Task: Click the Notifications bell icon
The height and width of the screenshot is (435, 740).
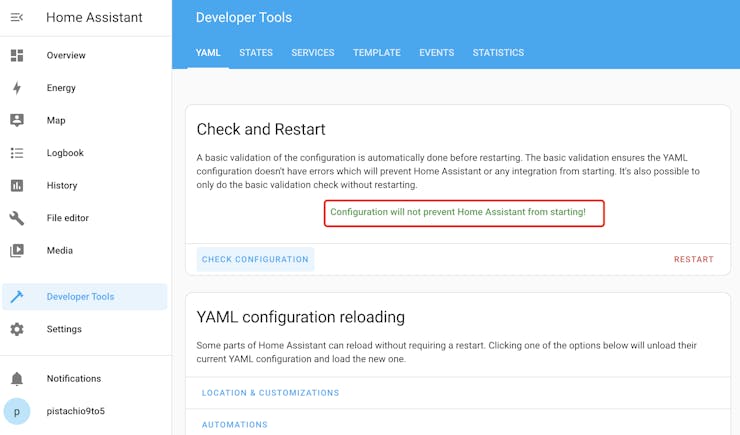Action: click(x=17, y=379)
